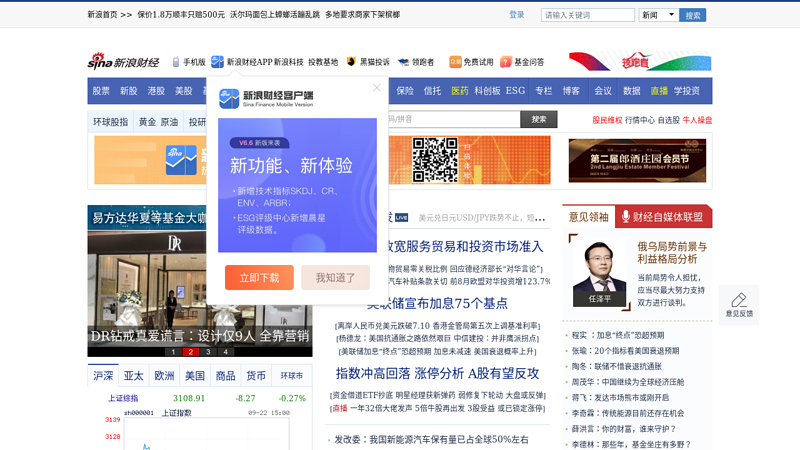800x450 pixels.
Task: Click the Sina Finance logo
Action: pos(123,61)
